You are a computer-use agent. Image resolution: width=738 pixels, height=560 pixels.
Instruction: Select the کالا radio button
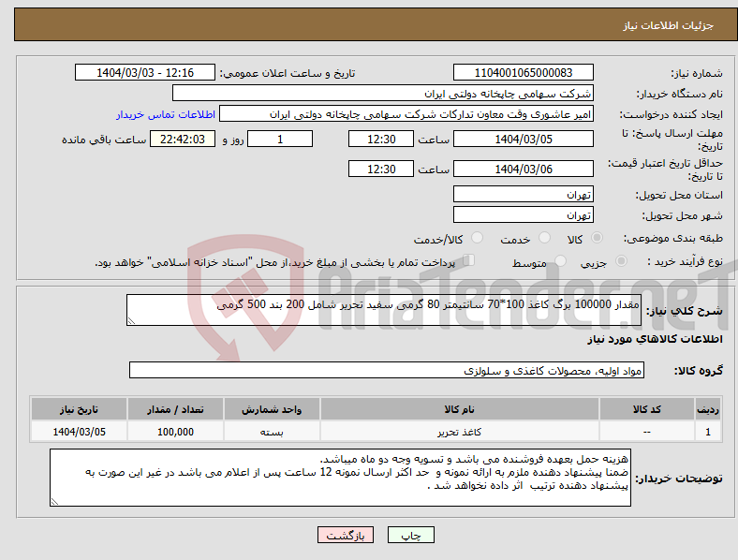pyautogui.click(x=597, y=238)
